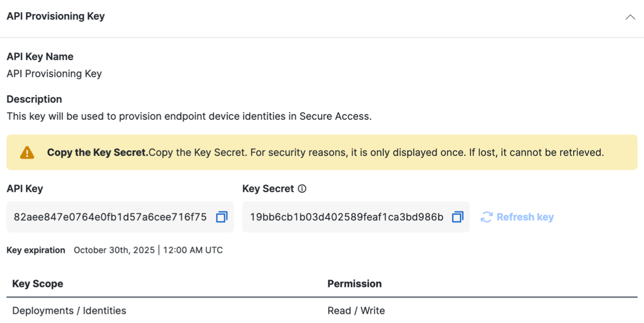Open the Key Secret info tooltip icon

coord(302,189)
